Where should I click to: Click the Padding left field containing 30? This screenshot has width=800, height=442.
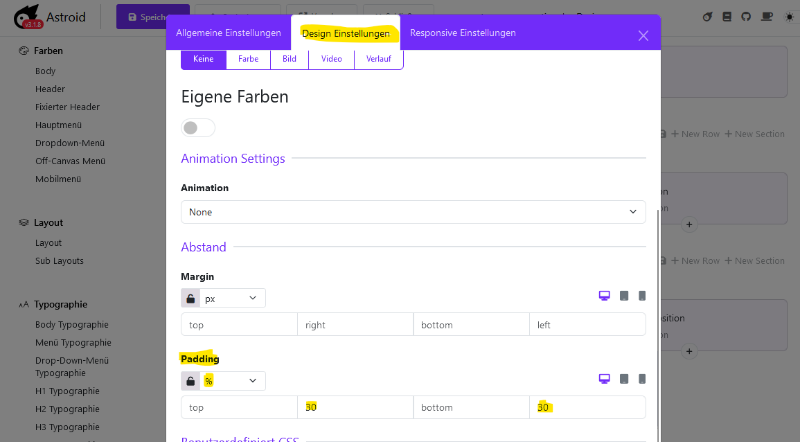[x=587, y=407]
